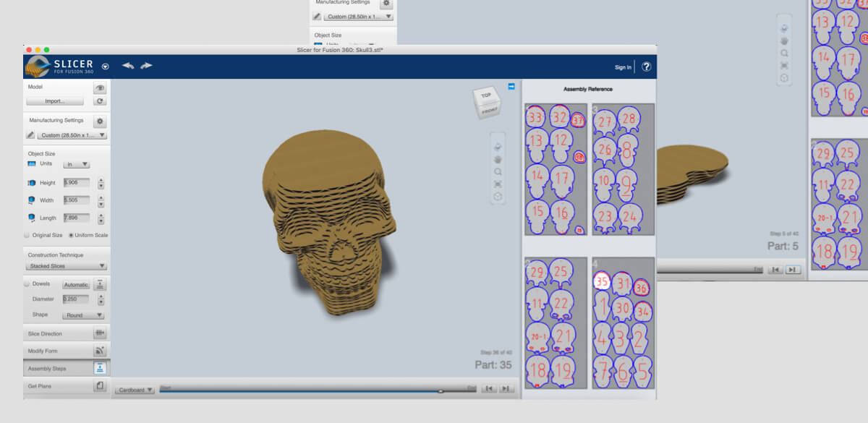Image resolution: width=868 pixels, height=423 pixels.
Task: Open the Units dropdown
Action: [76, 164]
